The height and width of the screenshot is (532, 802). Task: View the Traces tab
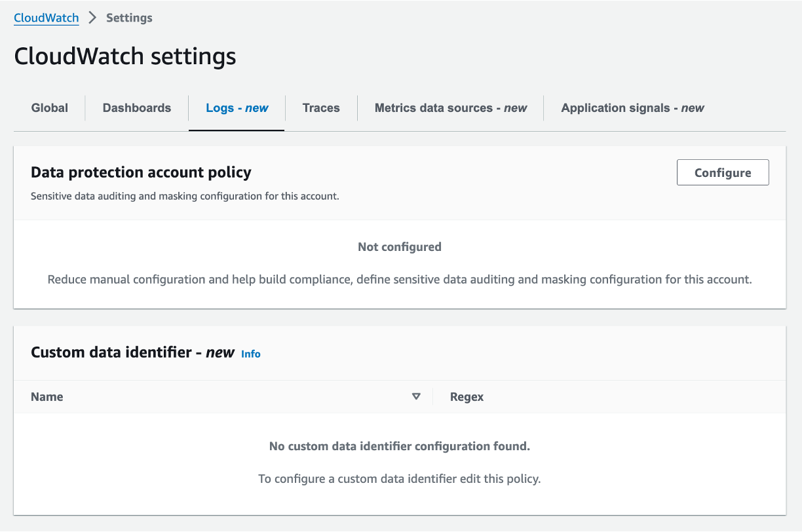coord(321,108)
